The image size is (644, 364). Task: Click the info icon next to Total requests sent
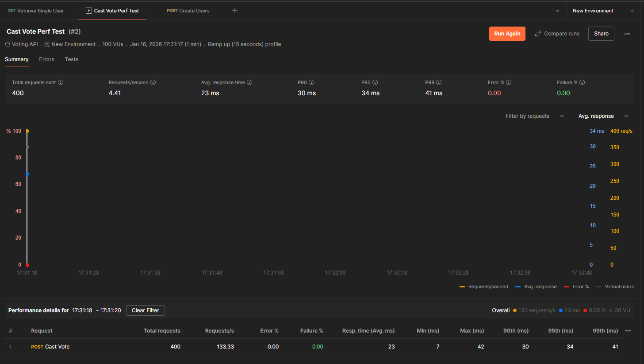click(61, 82)
